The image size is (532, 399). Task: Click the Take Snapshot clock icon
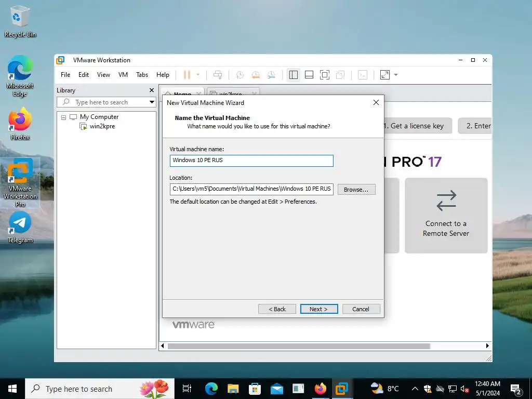(240, 75)
